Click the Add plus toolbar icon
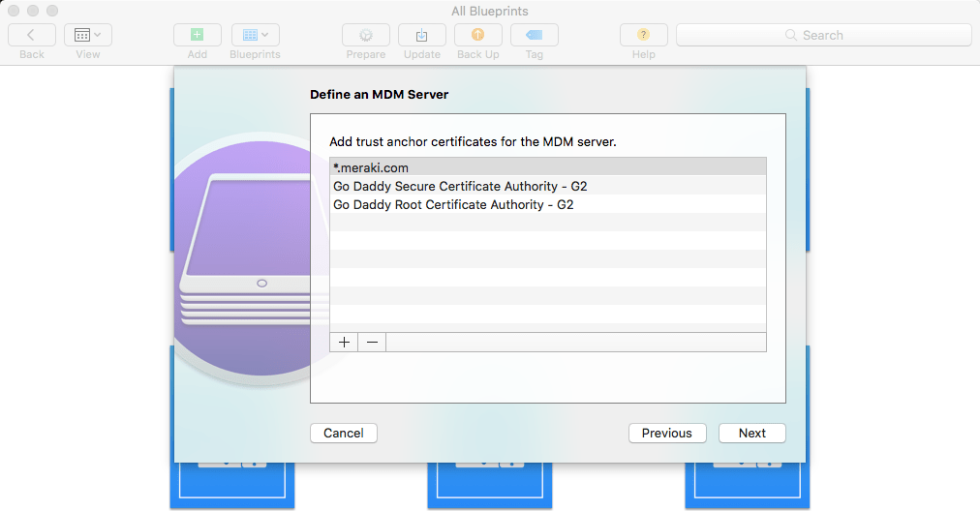 pos(198,35)
